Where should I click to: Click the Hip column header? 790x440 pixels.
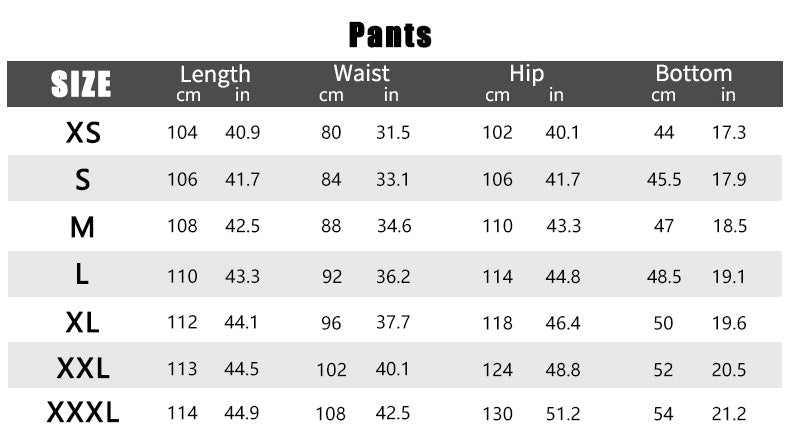[526, 74]
